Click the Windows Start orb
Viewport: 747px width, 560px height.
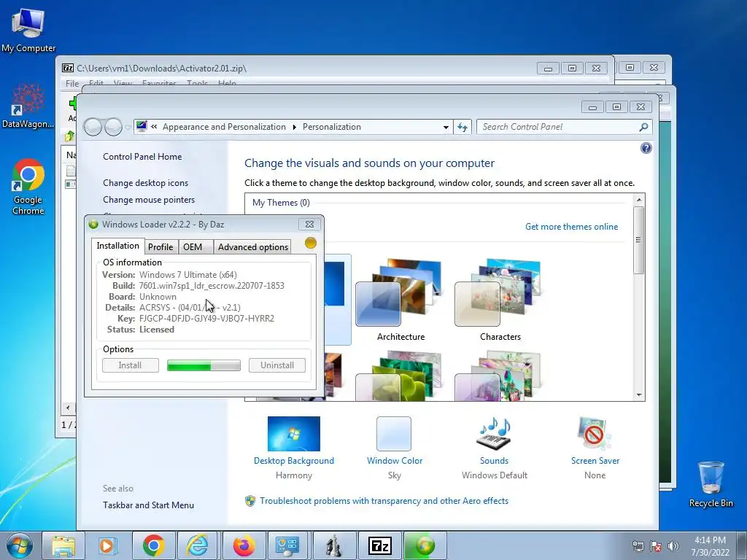click(20, 545)
